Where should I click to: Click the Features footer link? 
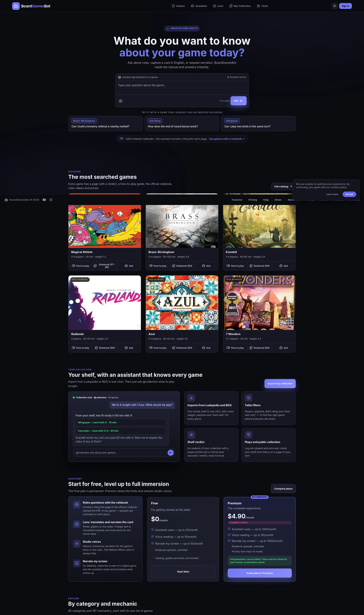pyautogui.click(x=237, y=200)
